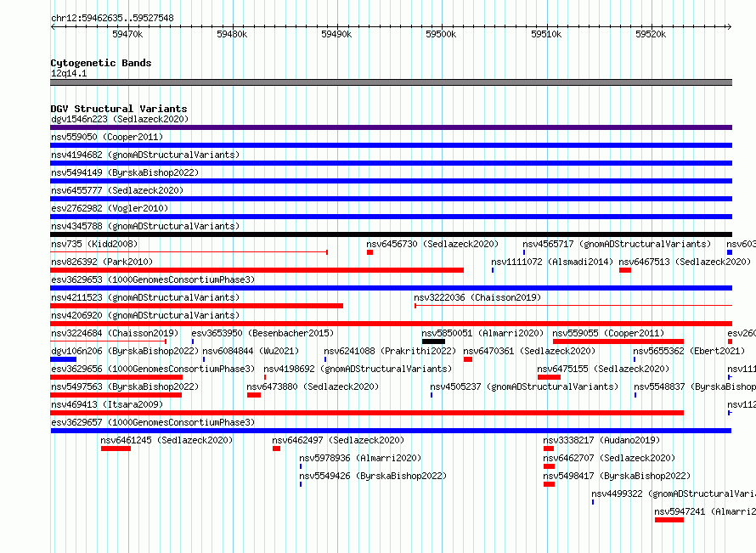
Task: Click nsv5549426 (ByrskaBishop2022) label
Action: tap(373, 476)
